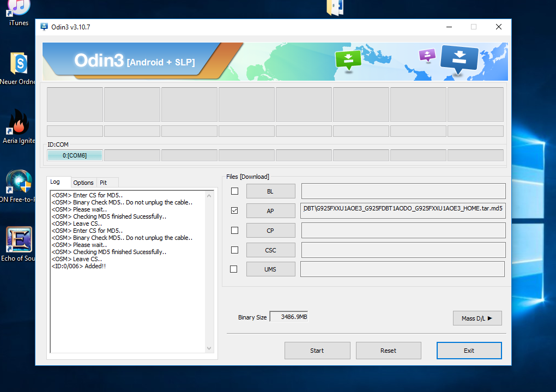The width and height of the screenshot is (556, 392).
Task: Enable the UMS file checkbox
Action: click(x=233, y=269)
